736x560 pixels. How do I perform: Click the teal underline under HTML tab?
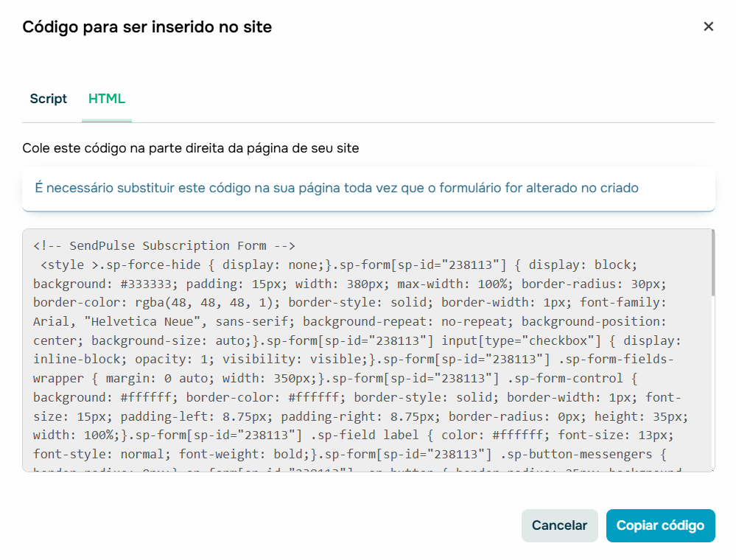click(x=106, y=118)
